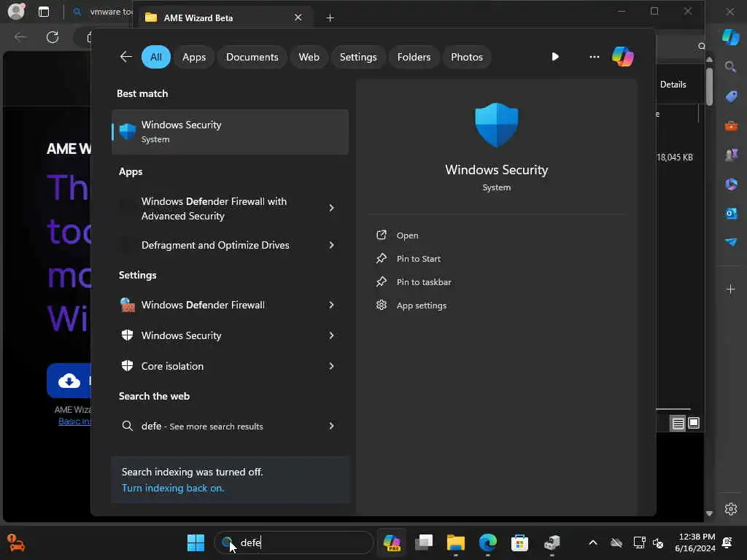This screenshot has width=747, height=560.
Task: Switch to the Documents filter tab
Action: [x=252, y=57]
